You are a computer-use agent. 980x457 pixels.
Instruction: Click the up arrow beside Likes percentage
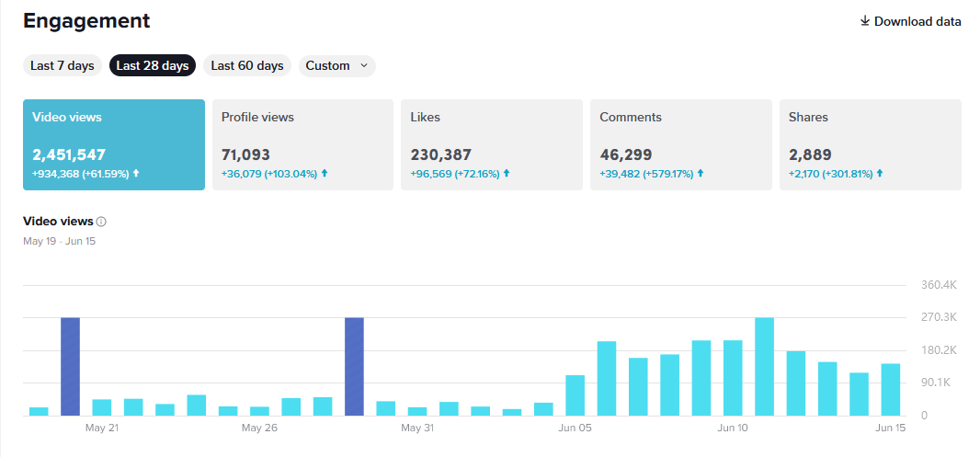tap(507, 173)
